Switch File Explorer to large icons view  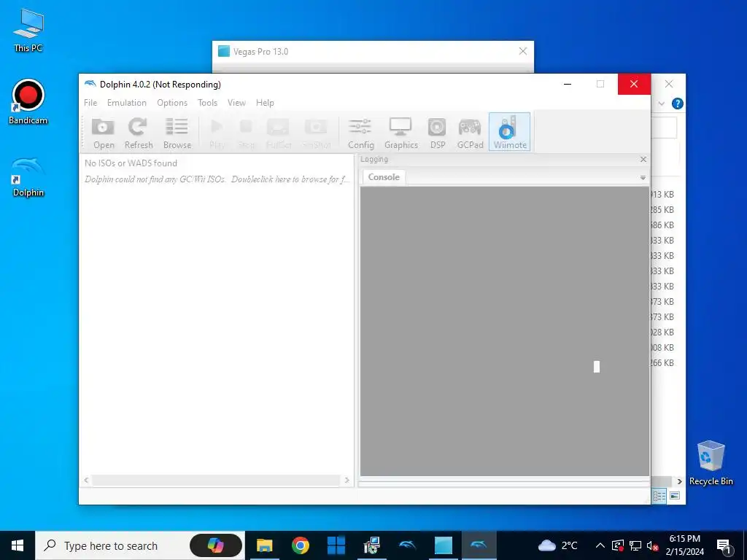pyautogui.click(x=675, y=496)
